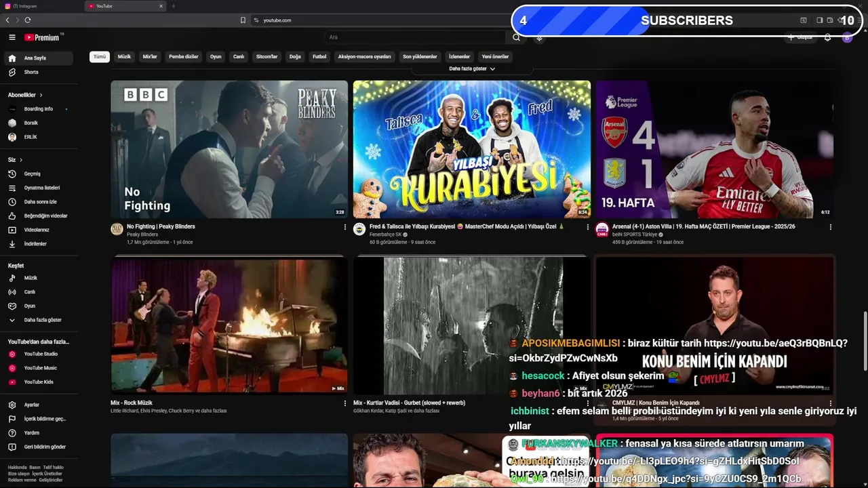Open the Boarding Info subscription

coord(39,109)
